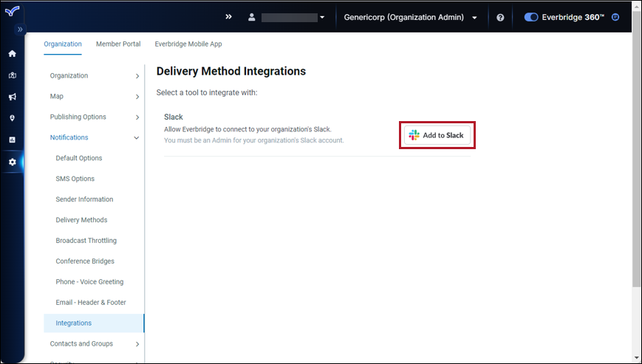Viewport: 642px width, 364px height.
Task: Open Email - Header & Footer settings
Action: [91, 303]
